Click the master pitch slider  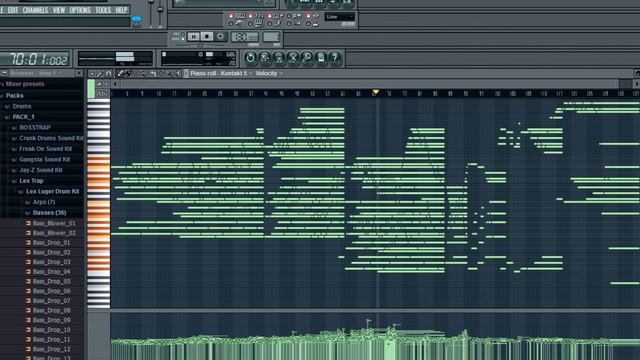tap(160, 12)
